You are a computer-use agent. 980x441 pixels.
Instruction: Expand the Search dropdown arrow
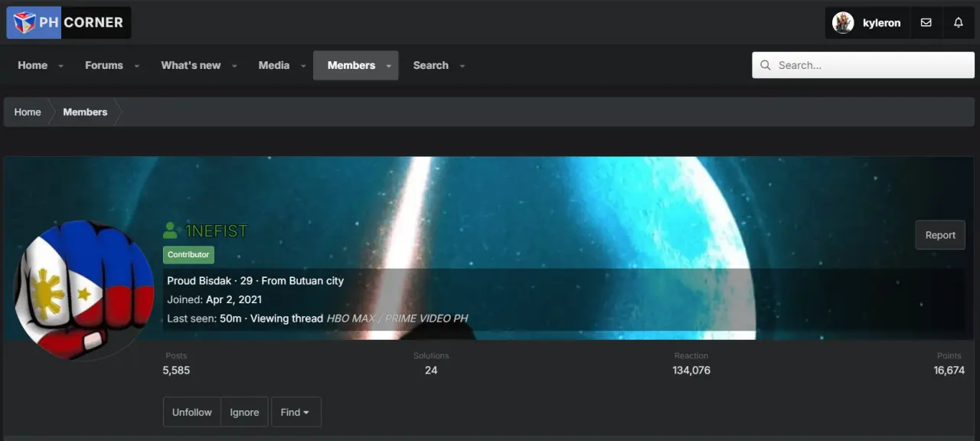(462, 66)
